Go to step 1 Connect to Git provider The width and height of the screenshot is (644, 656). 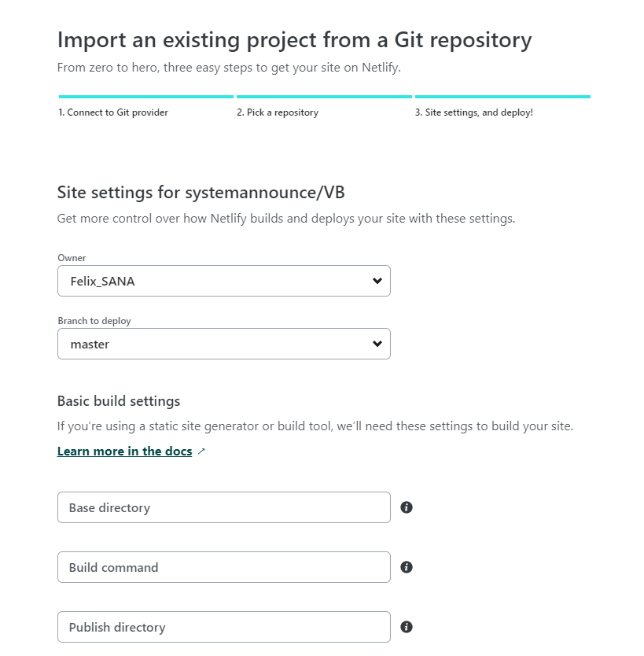pos(113,112)
